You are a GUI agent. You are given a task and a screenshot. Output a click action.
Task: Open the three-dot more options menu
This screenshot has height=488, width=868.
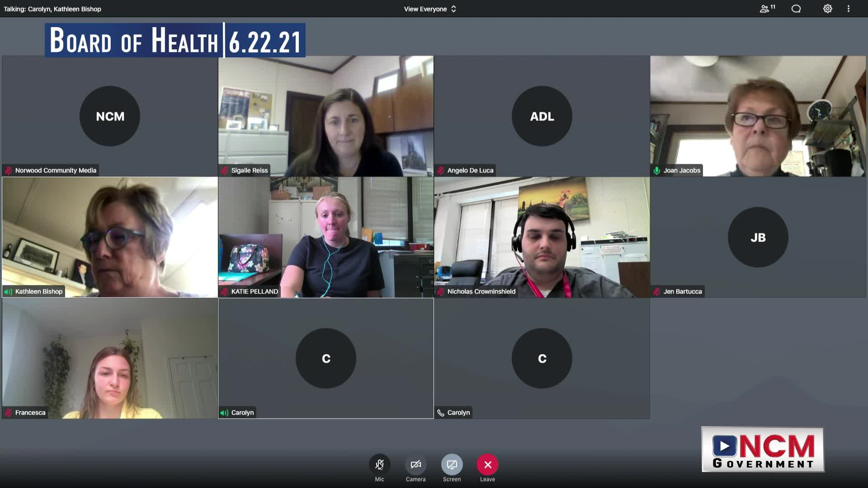tap(849, 9)
